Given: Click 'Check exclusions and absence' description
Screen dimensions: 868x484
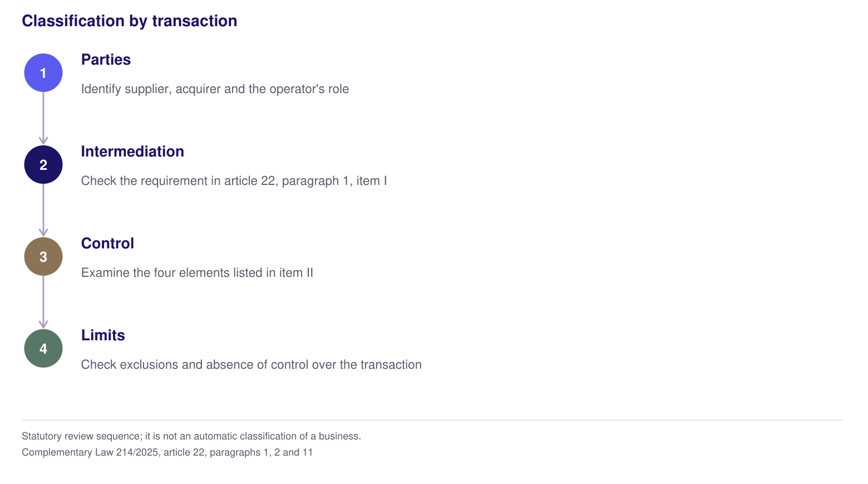Looking at the screenshot, I should coord(251,365).
